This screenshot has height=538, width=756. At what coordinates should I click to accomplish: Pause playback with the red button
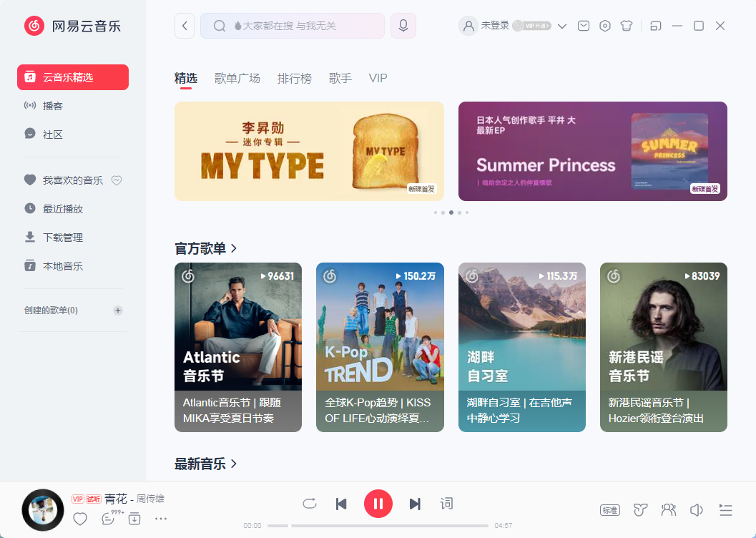[x=378, y=504]
